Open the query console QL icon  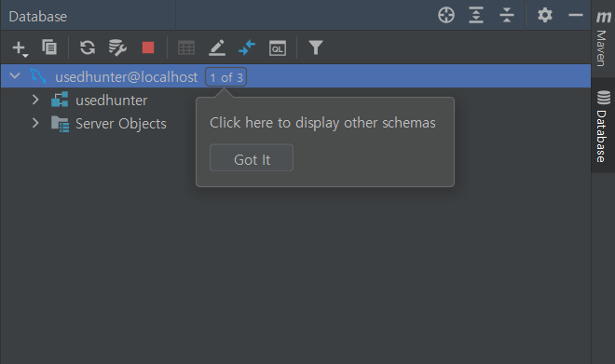point(278,48)
